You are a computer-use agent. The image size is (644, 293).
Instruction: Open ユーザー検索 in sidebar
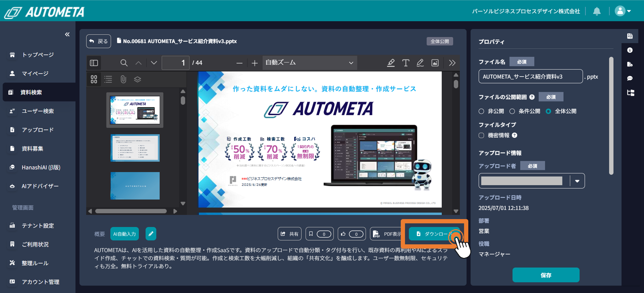[x=38, y=111]
